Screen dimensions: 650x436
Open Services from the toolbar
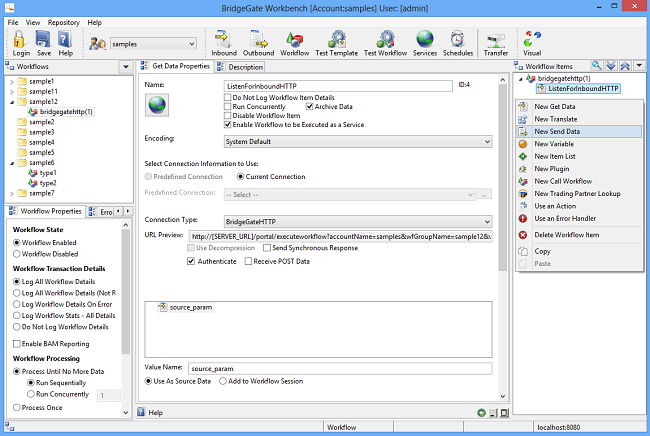point(425,42)
